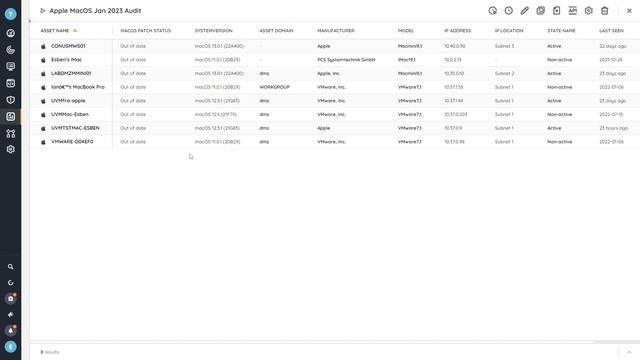Click the macOS 12.4 system version cell
The height and width of the screenshot is (360, 640).
(216, 114)
